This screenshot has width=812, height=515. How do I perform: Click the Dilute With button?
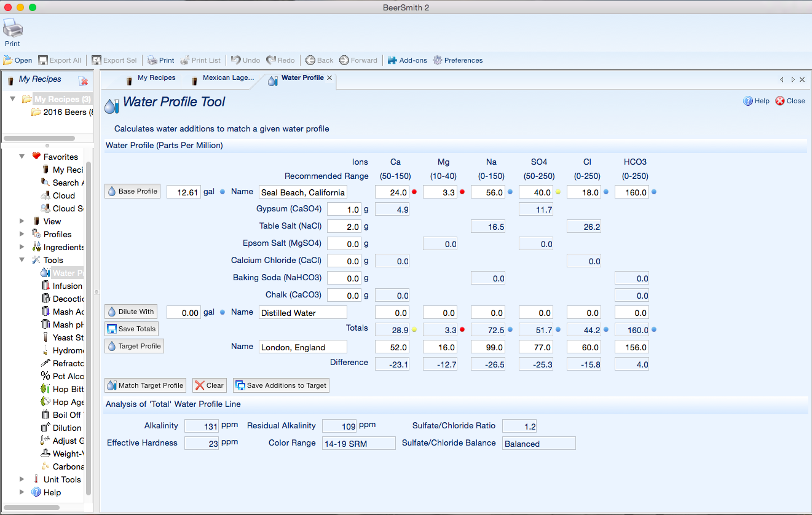tap(131, 312)
